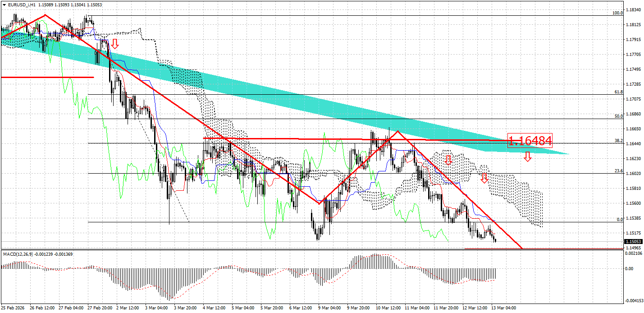Image resolution: width=644 pixels, height=313 pixels.
Task: Select the 38.2 Fibonacci level label
Action: pyautogui.click(x=619, y=141)
